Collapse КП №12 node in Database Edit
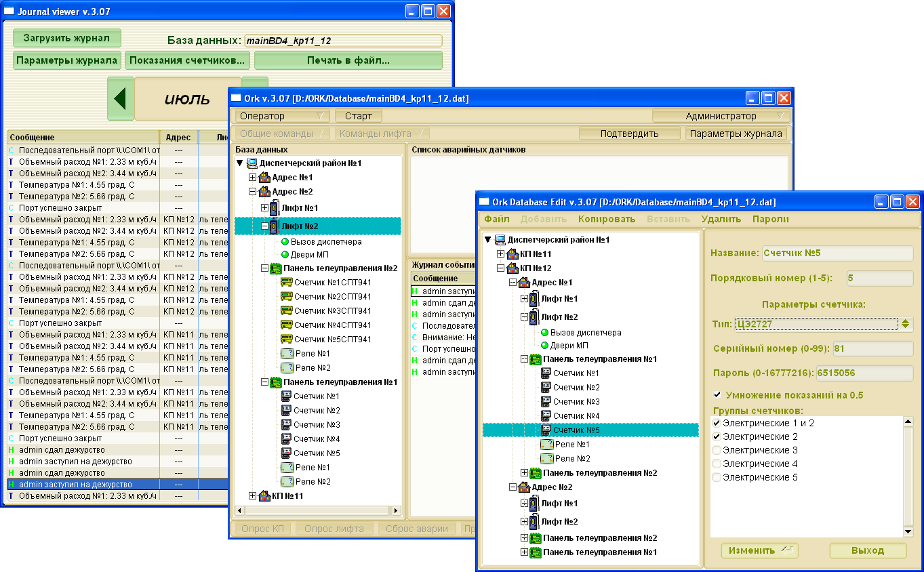 pos(501,268)
